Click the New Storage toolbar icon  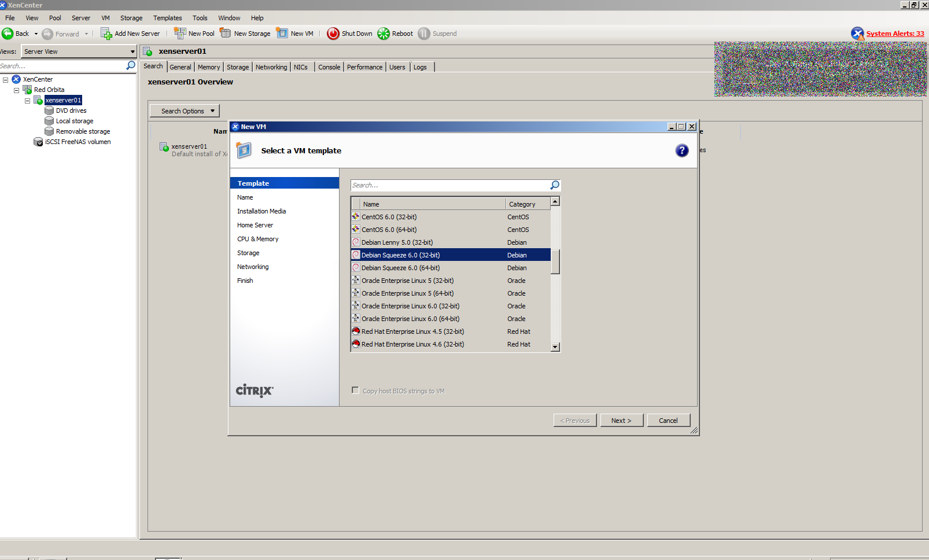[x=226, y=34]
